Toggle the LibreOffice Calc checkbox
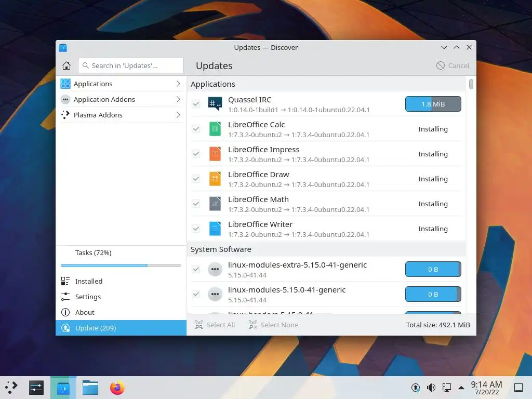The width and height of the screenshot is (532, 399). click(x=196, y=129)
